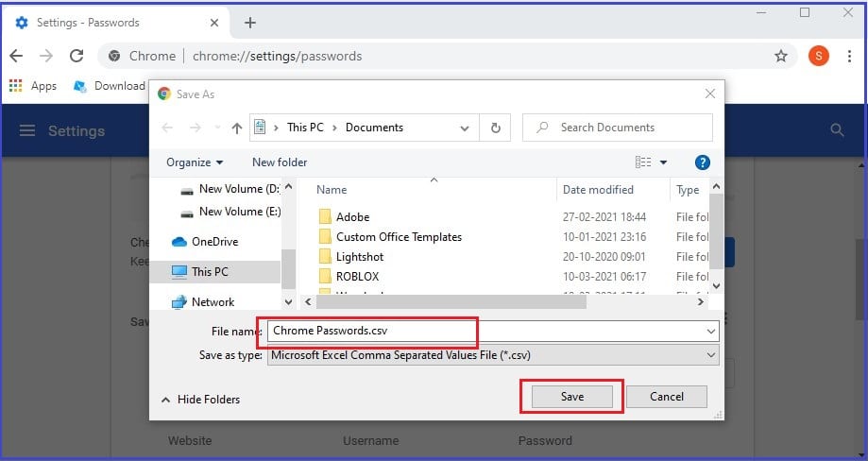Close the Settings - Passwords tab
The image size is (868, 461).
214,23
